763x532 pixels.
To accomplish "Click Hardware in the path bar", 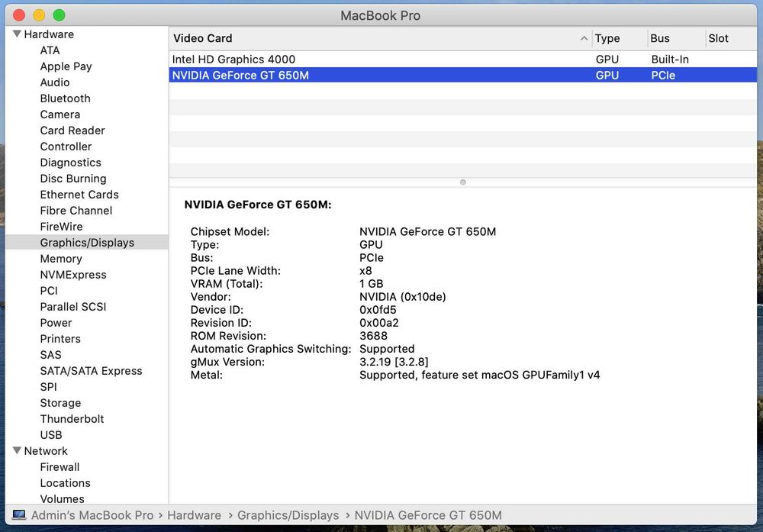I will [x=194, y=515].
